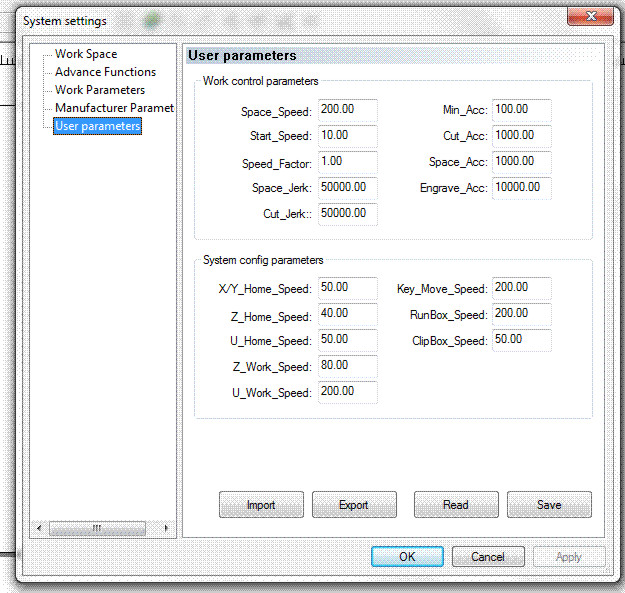This screenshot has width=625, height=593.
Task: Open Advance Functions tree item
Action: [105, 72]
